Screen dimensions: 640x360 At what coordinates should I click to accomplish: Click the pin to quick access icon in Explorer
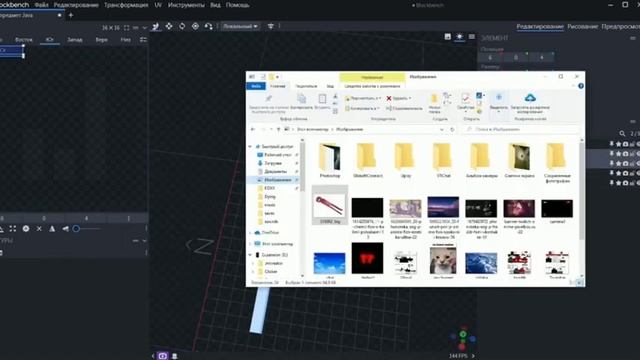point(269,98)
